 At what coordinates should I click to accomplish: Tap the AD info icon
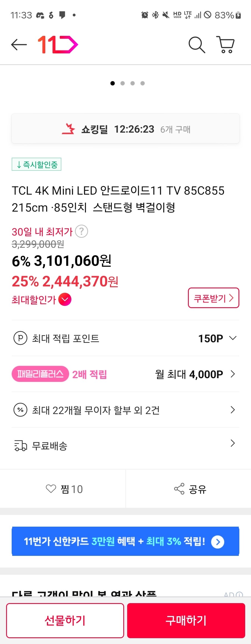(240, 594)
